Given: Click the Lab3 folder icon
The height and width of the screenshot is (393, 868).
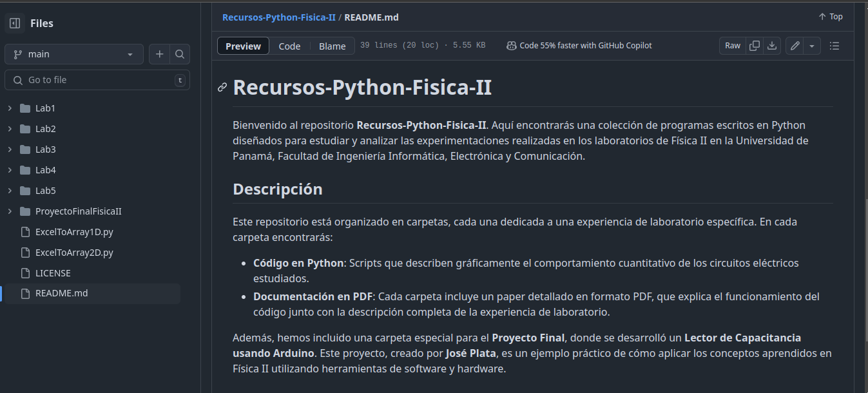Looking at the screenshot, I should coord(25,149).
